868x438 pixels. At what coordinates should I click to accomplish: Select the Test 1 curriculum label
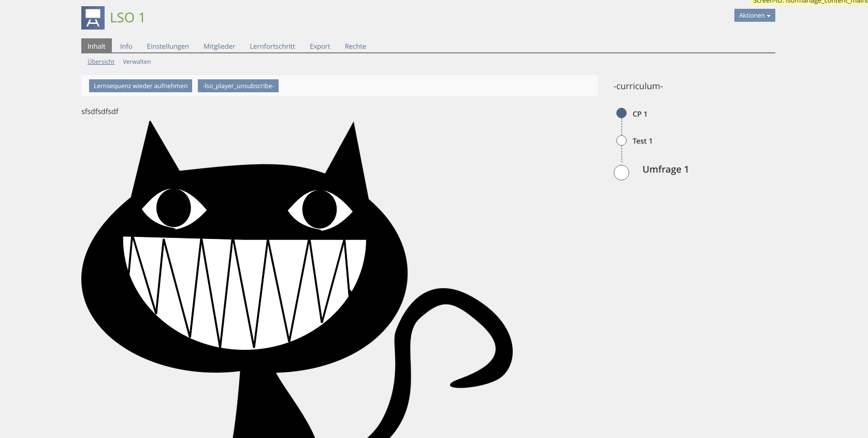coord(642,141)
